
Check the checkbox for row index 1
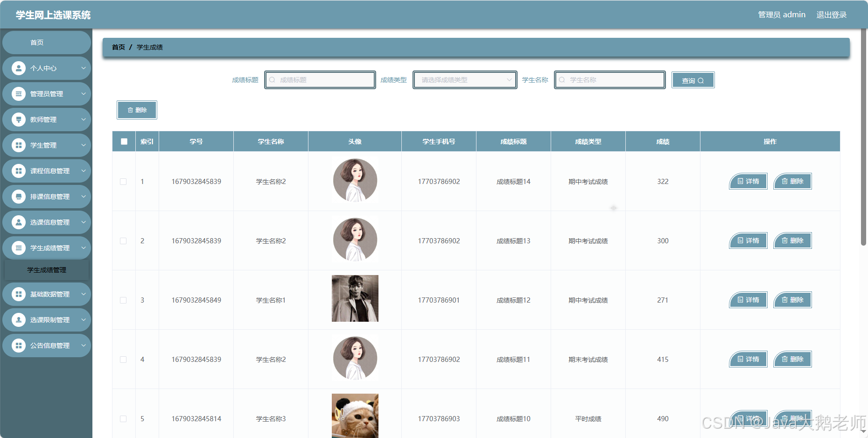pyautogui.click(x=123, y=182)
